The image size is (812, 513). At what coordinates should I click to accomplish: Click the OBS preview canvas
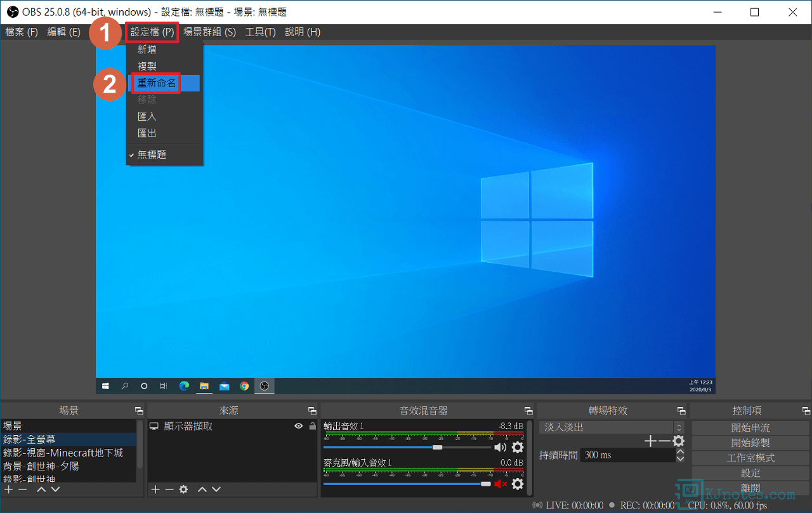405,220
